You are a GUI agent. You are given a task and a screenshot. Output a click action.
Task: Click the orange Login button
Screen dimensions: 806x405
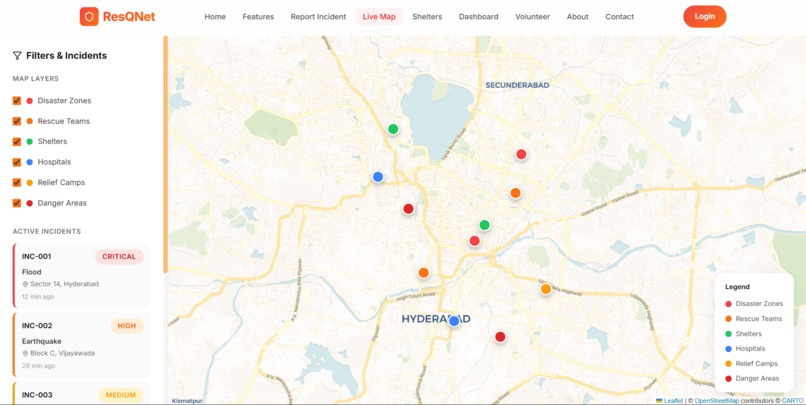tap(705, 16)
